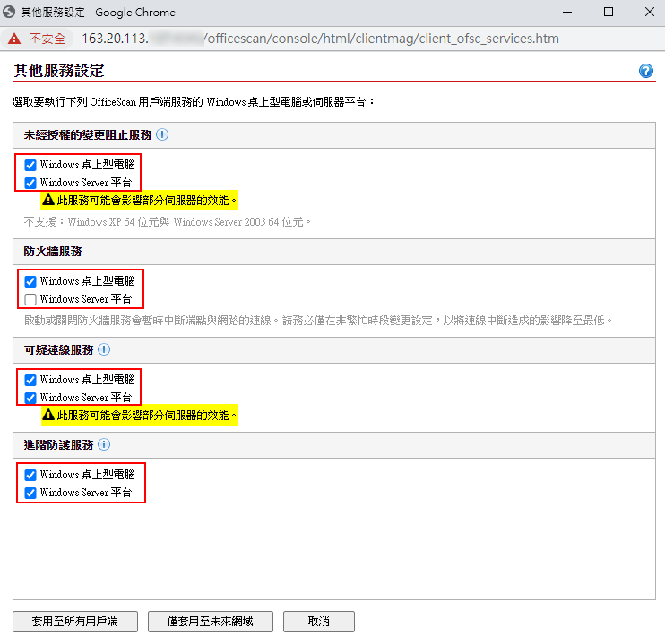Click info icon beside 未經授權的變更阻止服務
The height and width of the screenshot is (644, 665).
(x=162, y=135)
